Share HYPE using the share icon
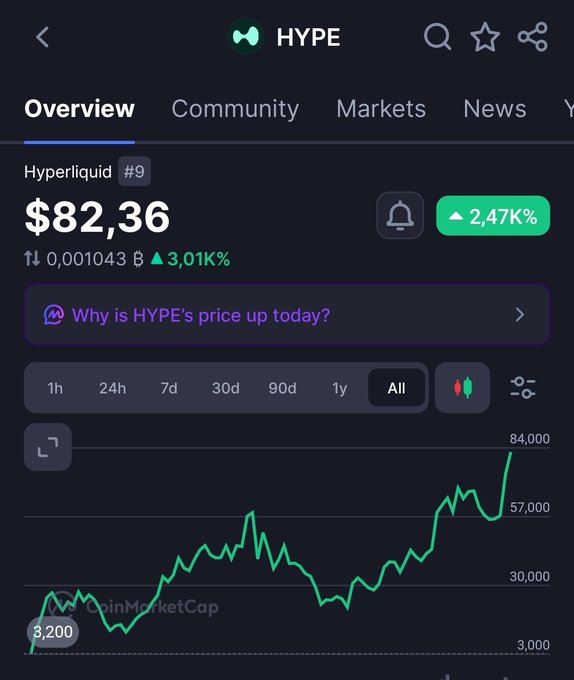The height and width of the screenshot is (680, 574). coord(533,37)
